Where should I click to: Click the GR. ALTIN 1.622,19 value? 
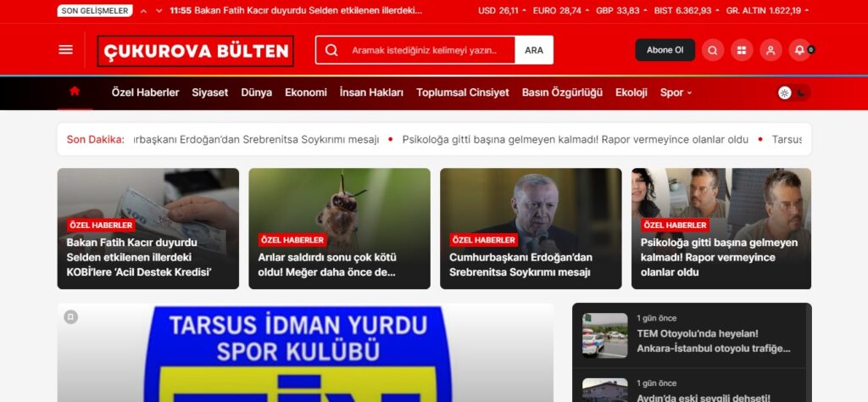(x=766, y=10)
